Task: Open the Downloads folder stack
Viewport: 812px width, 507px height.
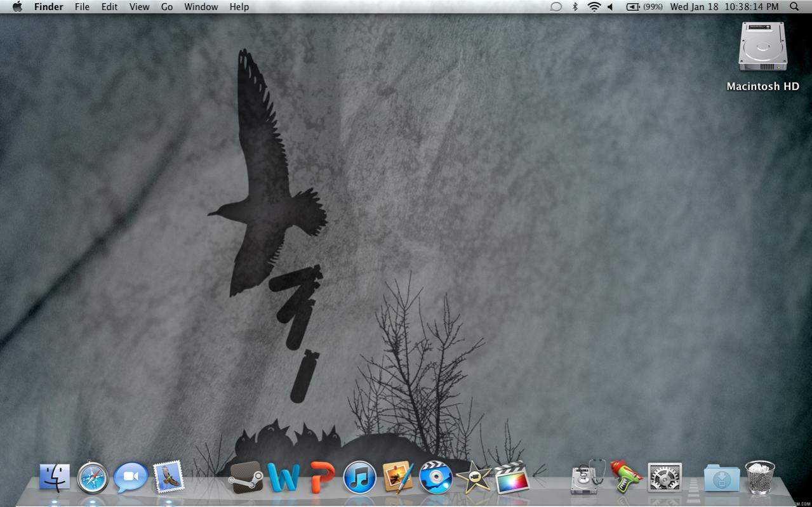Action: click(722, 478)
